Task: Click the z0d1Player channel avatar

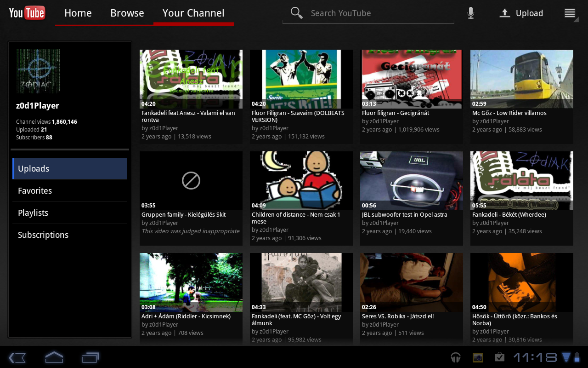Action: coord(38,71)
